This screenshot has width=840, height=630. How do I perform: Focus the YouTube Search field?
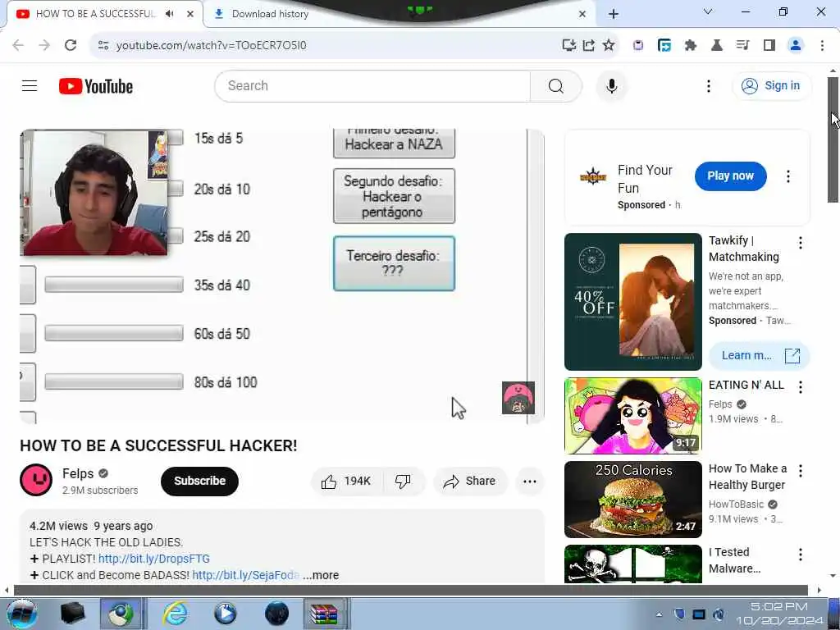pyautogui.click(x=373, y=85)
